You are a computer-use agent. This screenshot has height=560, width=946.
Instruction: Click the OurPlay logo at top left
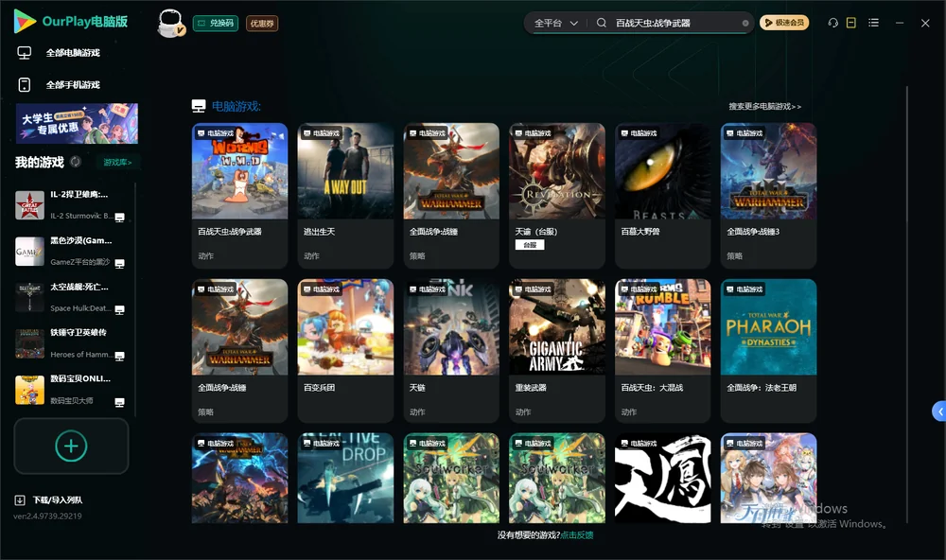tap(71, 22)
